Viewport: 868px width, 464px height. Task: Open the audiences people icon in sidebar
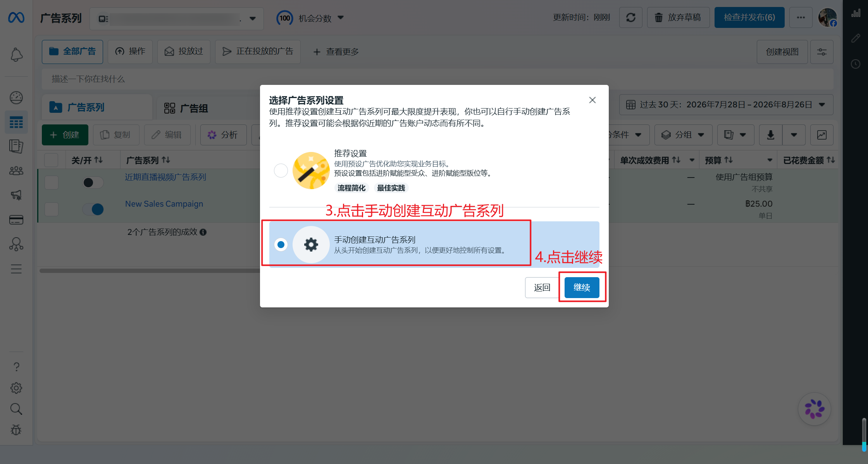pos(16,171)
